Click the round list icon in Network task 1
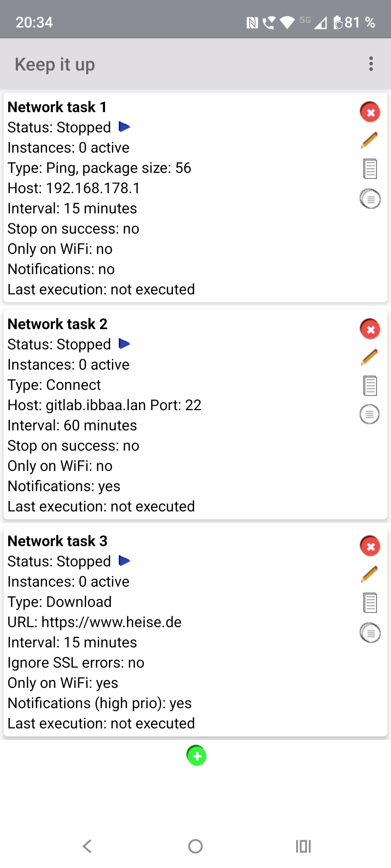Viewport: 391px width, 868px height. [370, 199]
